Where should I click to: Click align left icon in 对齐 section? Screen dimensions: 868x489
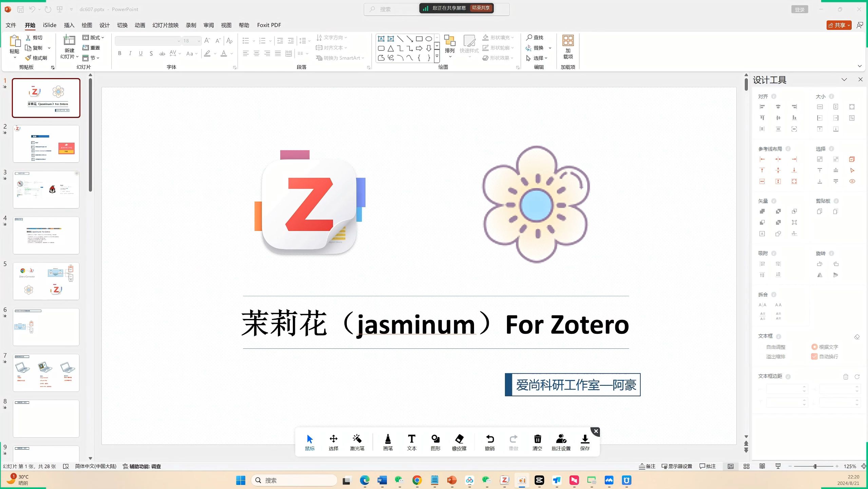pyautogui.click(x=762, y=107)
